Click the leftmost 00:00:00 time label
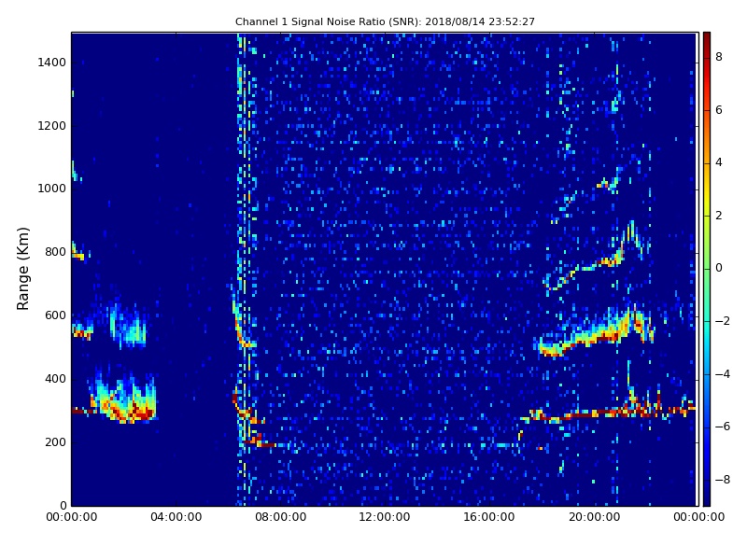This screenshot has height=560, width=747. (72, 517)
